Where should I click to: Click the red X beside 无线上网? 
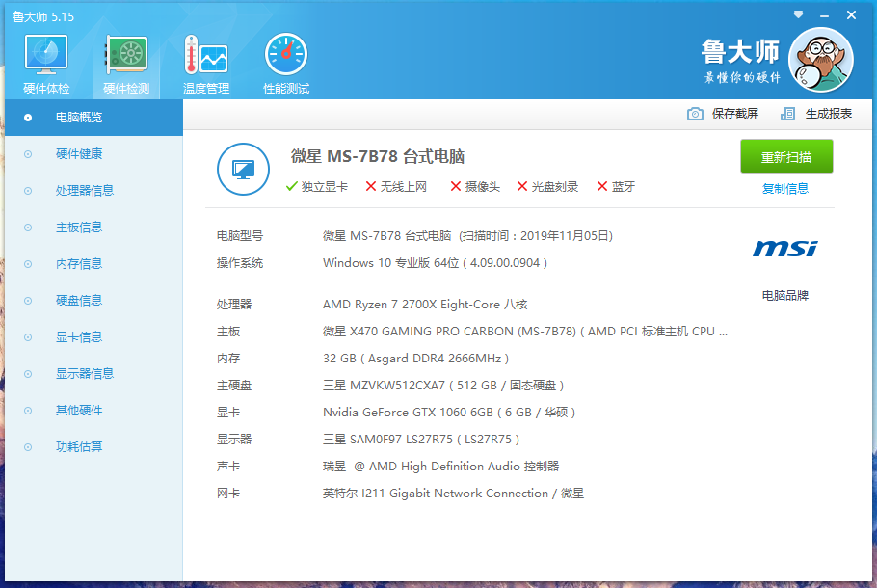(371, 186)
